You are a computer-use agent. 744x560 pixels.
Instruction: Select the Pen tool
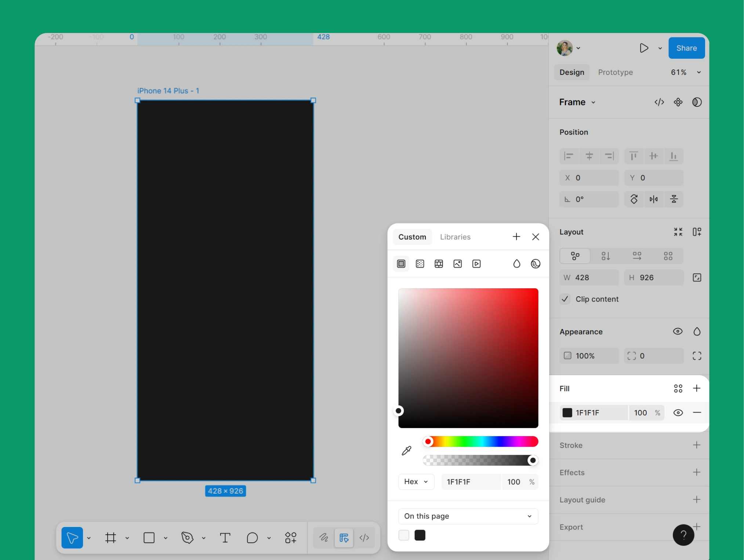coord(187,538)
